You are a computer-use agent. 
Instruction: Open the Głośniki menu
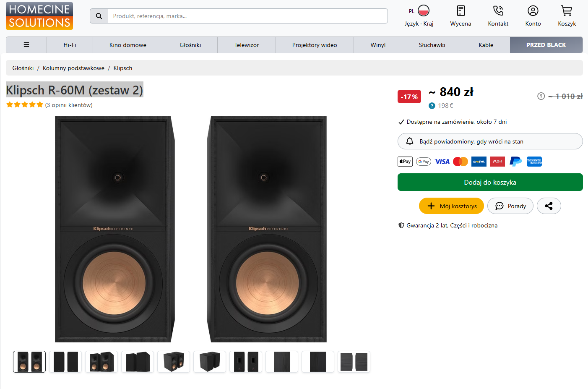190,45
